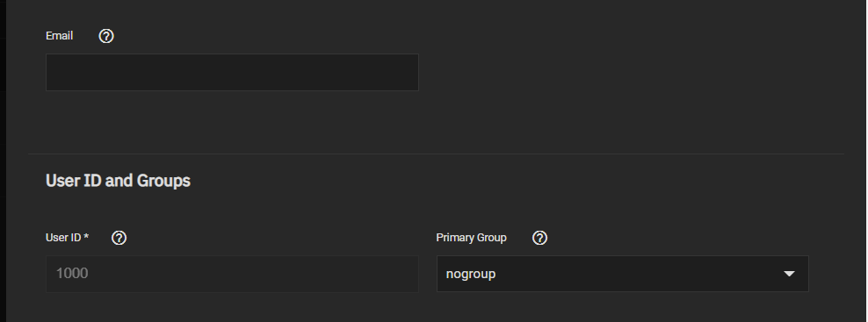868x322 pixels.
Task: Click the Primary Group label text
Action: [471, 238]
